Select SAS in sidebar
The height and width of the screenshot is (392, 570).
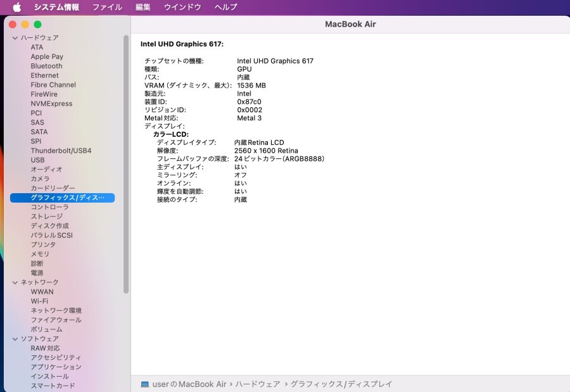coord(37,123)
